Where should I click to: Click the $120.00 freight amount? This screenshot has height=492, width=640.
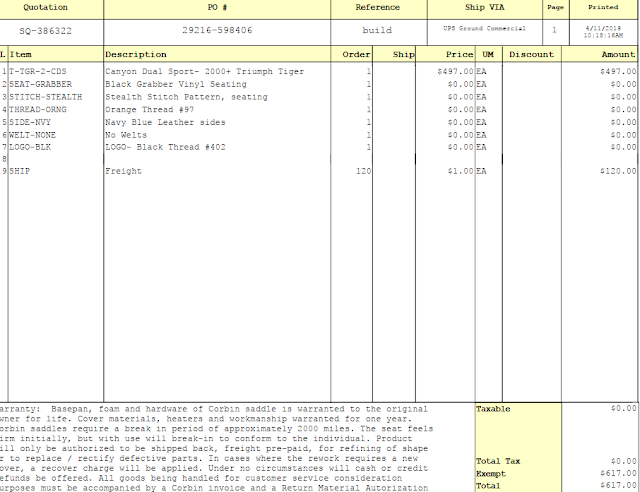click(x=618, y=171)
